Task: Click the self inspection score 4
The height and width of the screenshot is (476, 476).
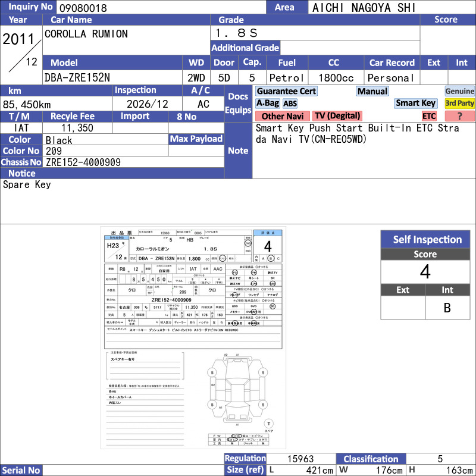Action: (x=425, y=272)
